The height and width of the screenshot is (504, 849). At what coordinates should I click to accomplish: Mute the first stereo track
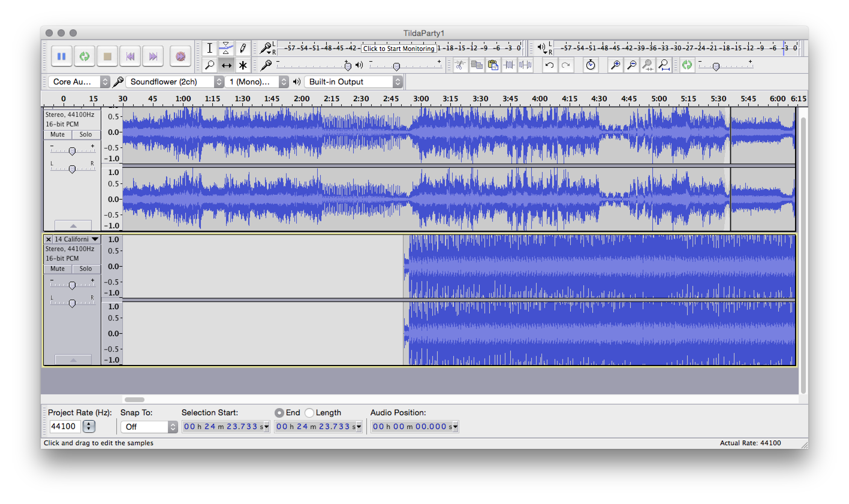(x=58, y=135)
